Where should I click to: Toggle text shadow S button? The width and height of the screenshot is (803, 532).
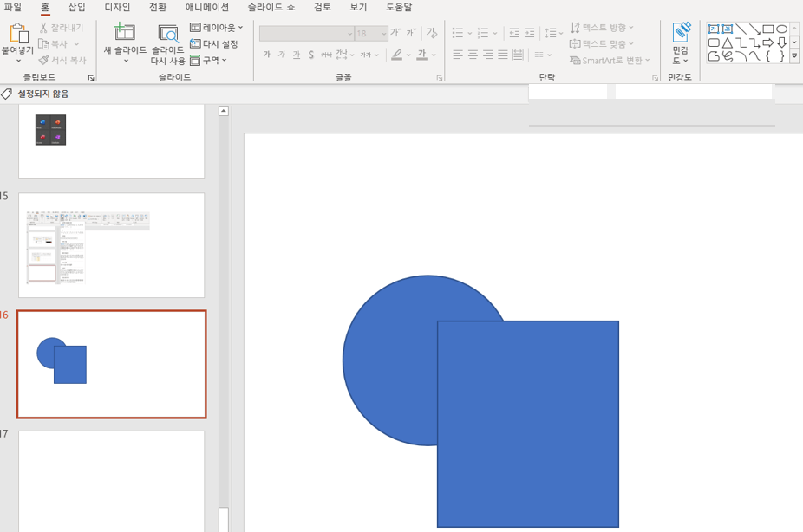click(311, 55)
